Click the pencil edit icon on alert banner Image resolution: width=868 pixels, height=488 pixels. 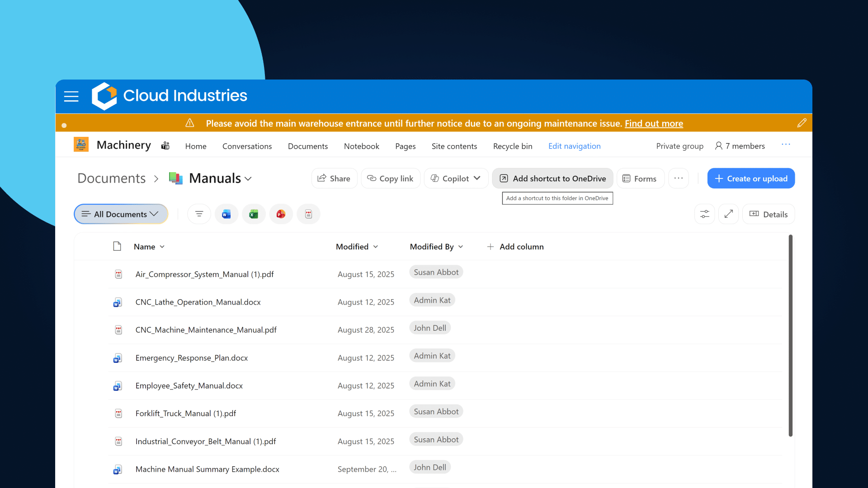pos(802,123)
